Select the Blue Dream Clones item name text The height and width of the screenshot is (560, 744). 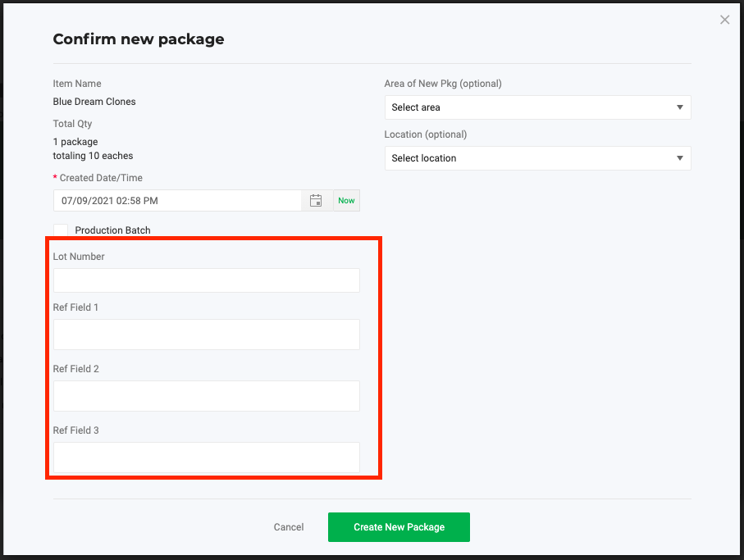pos(94,102)
